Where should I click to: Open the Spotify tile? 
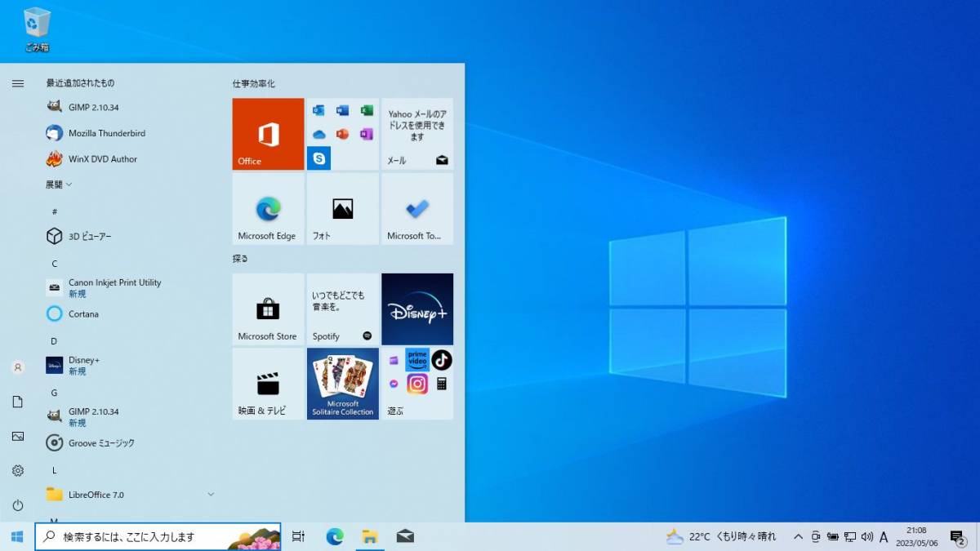342,309
